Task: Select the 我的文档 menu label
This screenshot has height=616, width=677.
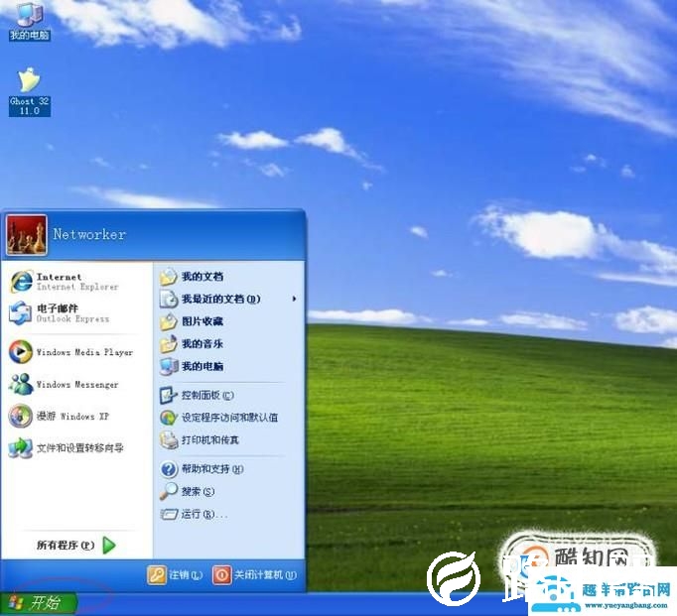Action: click(203, 277)
